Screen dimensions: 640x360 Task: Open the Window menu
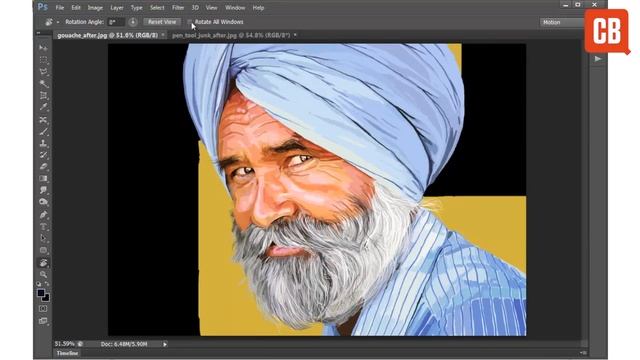(x=235, y=8)
